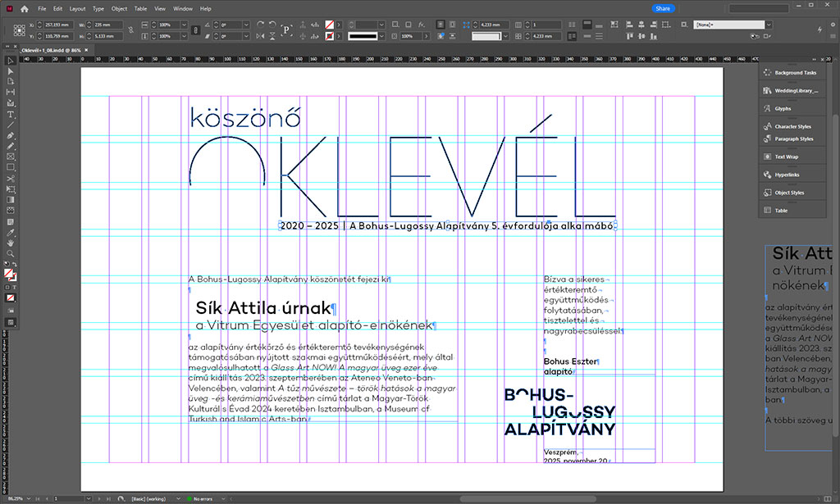840x504 pixels.
Task: Select the Eyedropper tool
Action: point(10,233)
